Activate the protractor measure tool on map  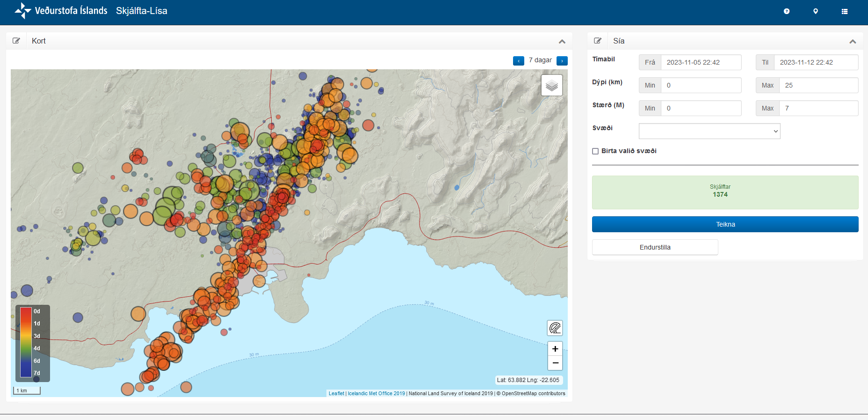coord(555,328)
